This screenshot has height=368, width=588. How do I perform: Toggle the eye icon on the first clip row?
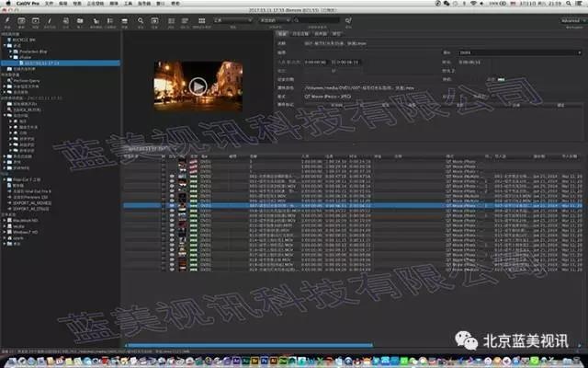[x=172, y=162]
